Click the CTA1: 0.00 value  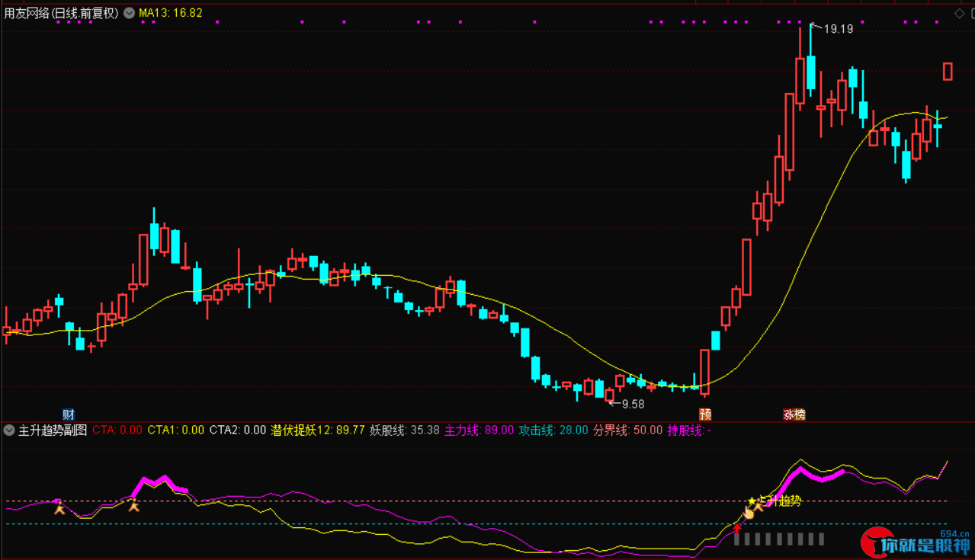[175, 430]
